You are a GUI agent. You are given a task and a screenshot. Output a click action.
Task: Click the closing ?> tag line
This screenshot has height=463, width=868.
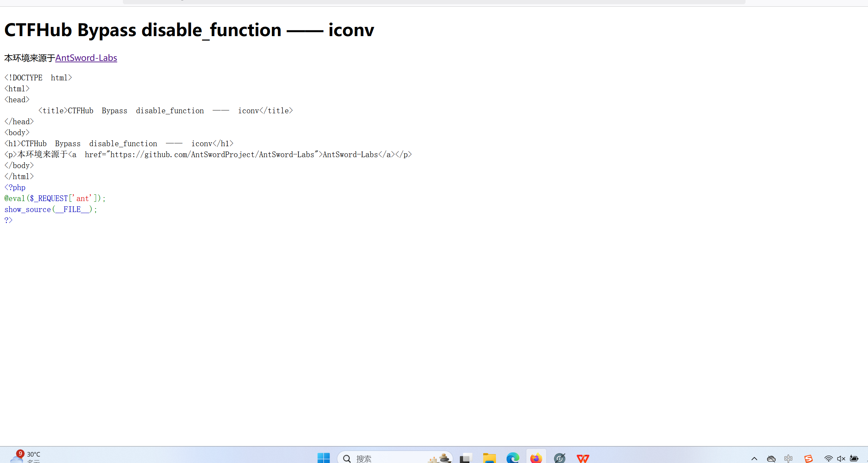[8, 220]
